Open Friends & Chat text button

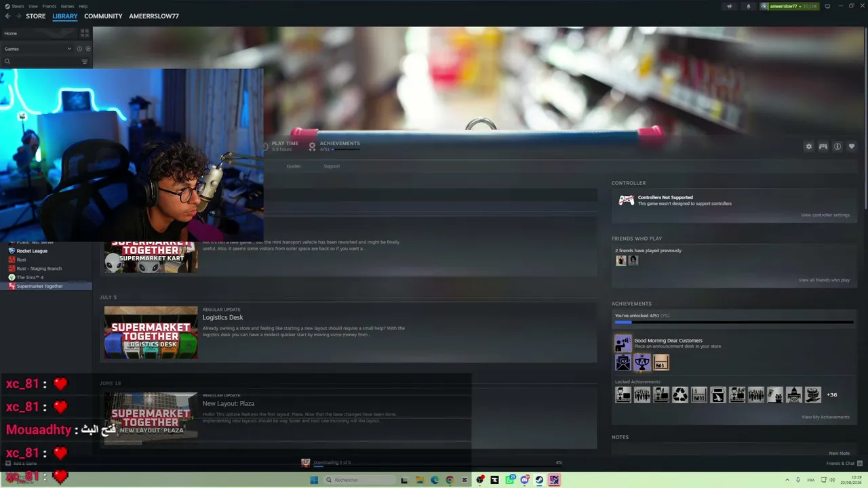click(840, 464)
